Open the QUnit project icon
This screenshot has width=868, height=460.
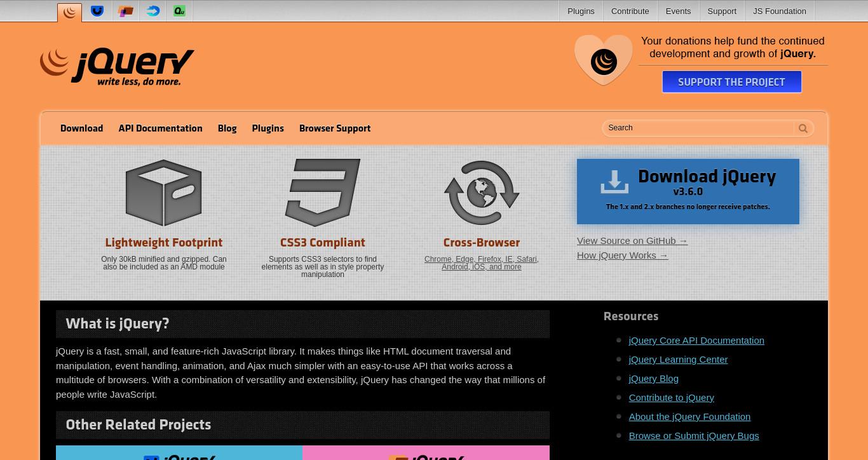(x=180, y=11)
